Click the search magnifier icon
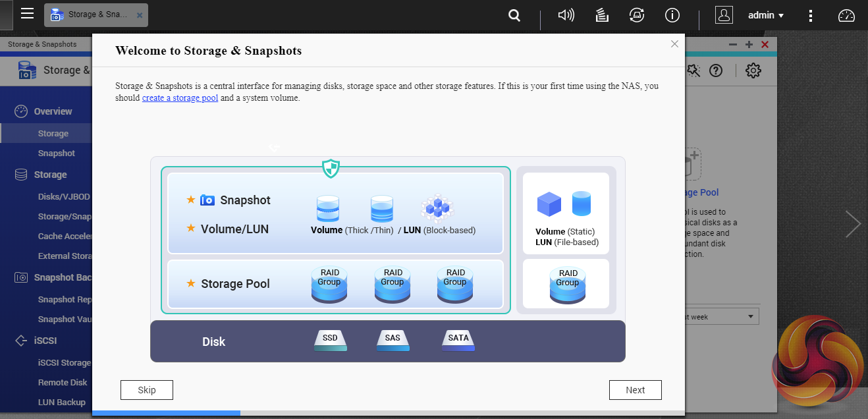Screen dimensions: 868x419 coord(514,15)
